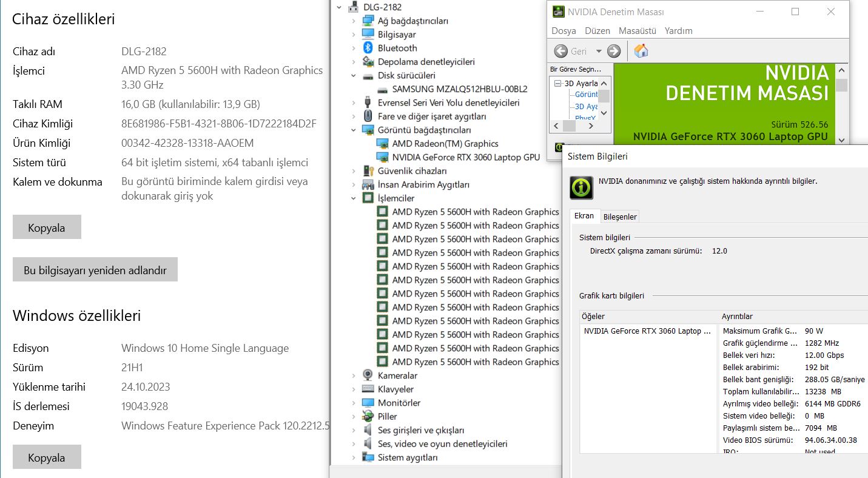Expand the Kameralar node chevron
The height and width of the screenshot is (478, 868).
click(x=354, y=375)
